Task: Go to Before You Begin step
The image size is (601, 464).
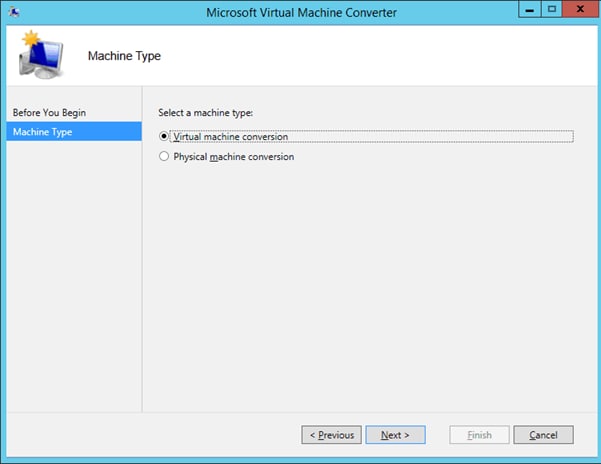Action: click(49, 113)
